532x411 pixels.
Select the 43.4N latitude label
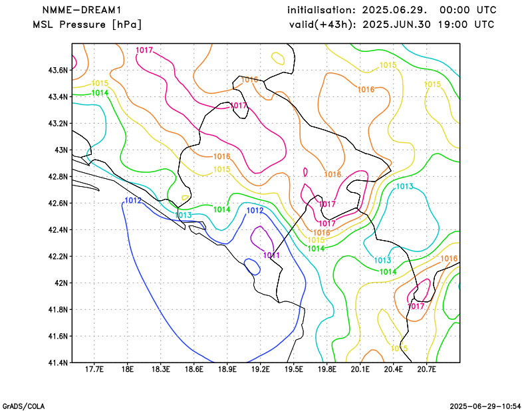point(58,96)
